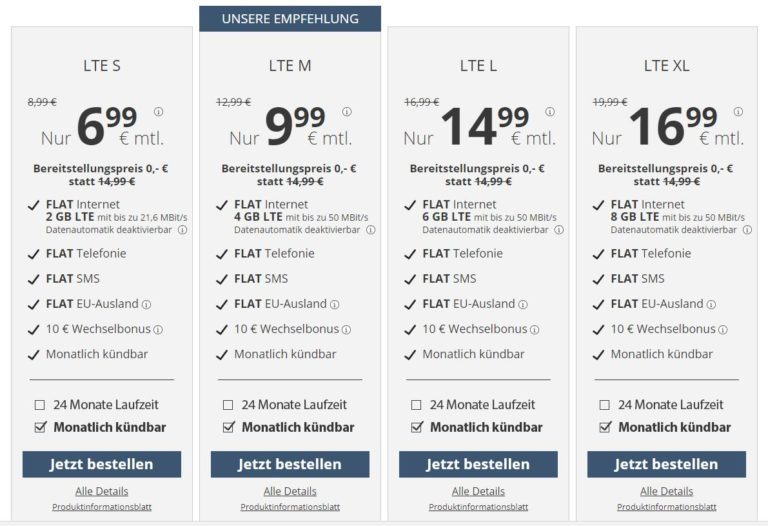Toggle Monatlich kündbar checkbox for LTE M
The image size is (768, 526).
pos(228,427)
